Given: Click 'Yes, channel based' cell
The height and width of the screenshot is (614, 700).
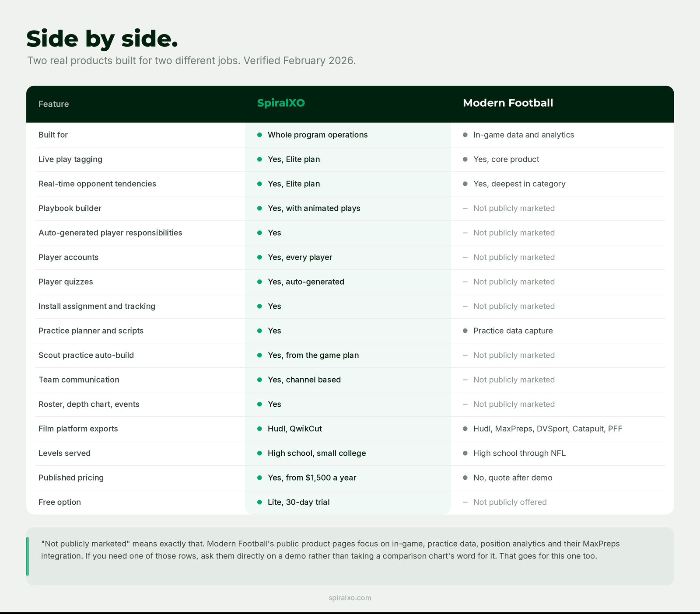Looking at the screenshot, I should (304, 380).
